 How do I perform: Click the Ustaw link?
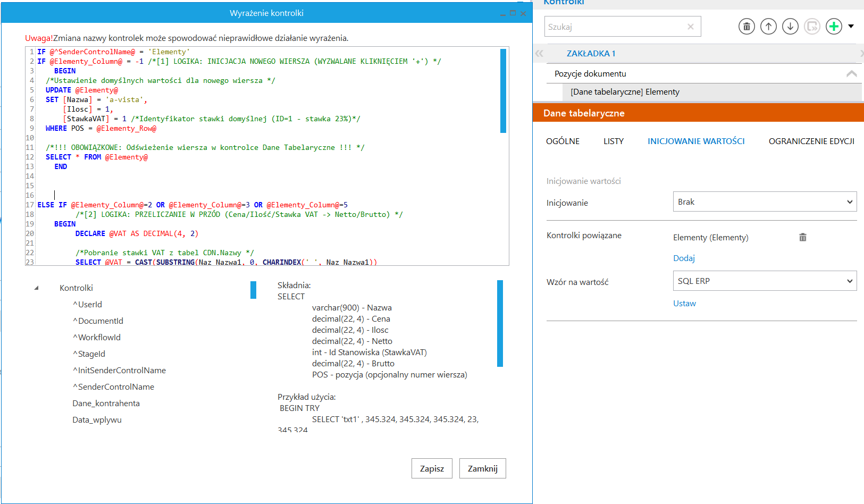click(x=684, y=304)
